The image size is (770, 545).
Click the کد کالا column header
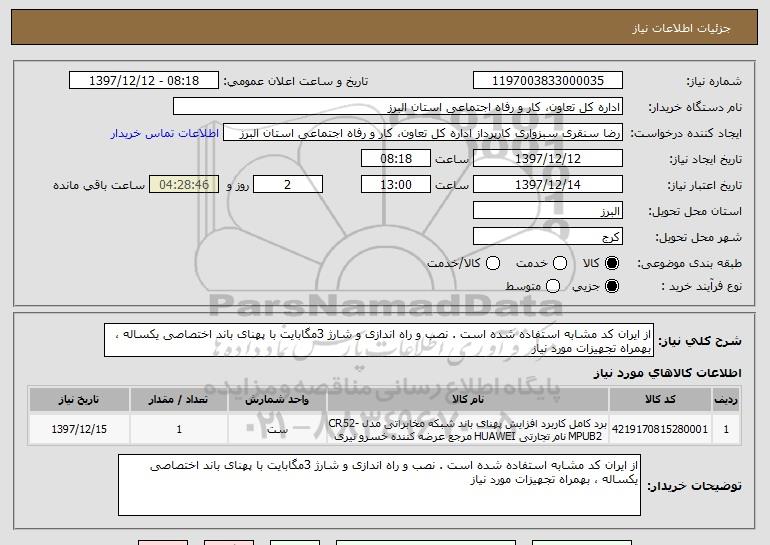660,400
